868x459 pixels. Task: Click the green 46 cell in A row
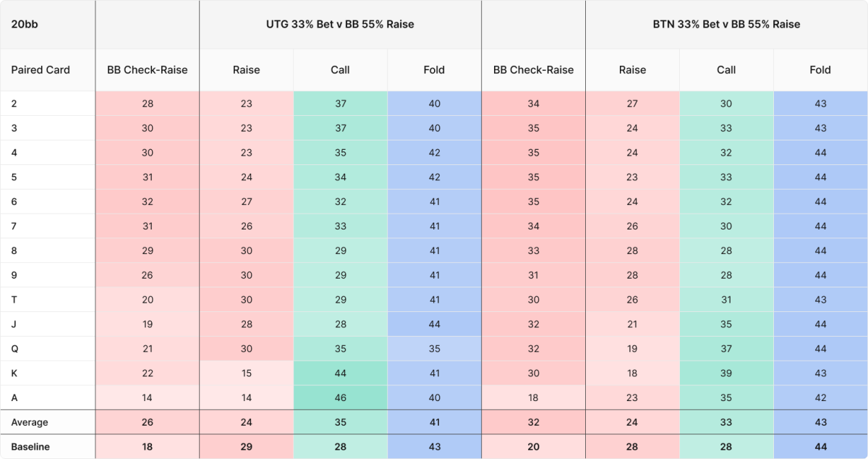click(340, 397)
